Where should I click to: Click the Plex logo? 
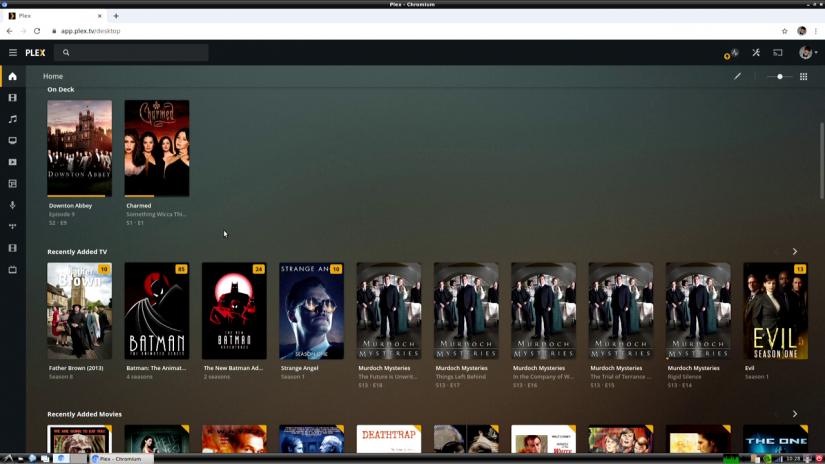point(35,53)
